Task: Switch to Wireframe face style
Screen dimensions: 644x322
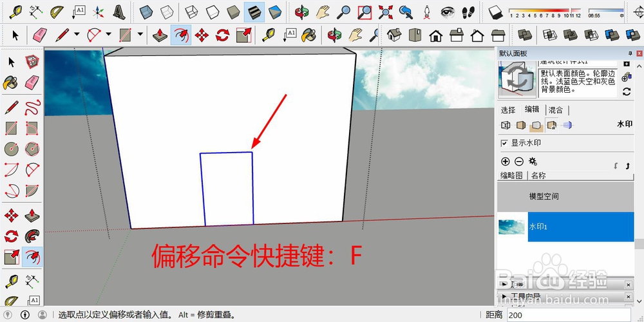Action: [191, 12]
